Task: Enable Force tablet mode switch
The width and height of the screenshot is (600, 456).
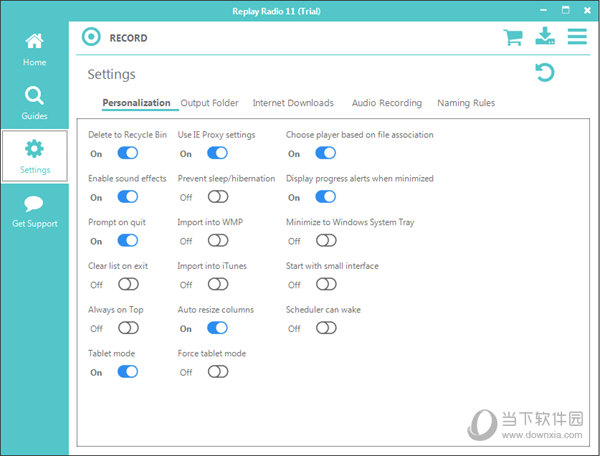Action: (218, 371)
